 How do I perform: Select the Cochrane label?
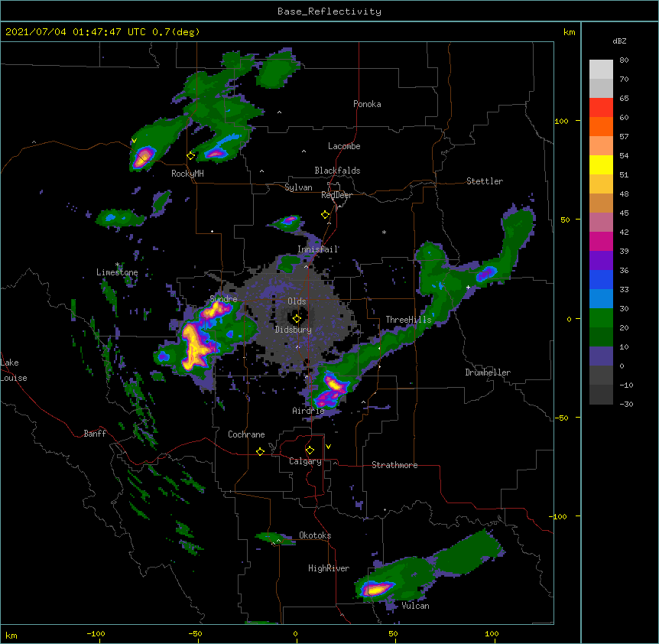coord(246,434)
